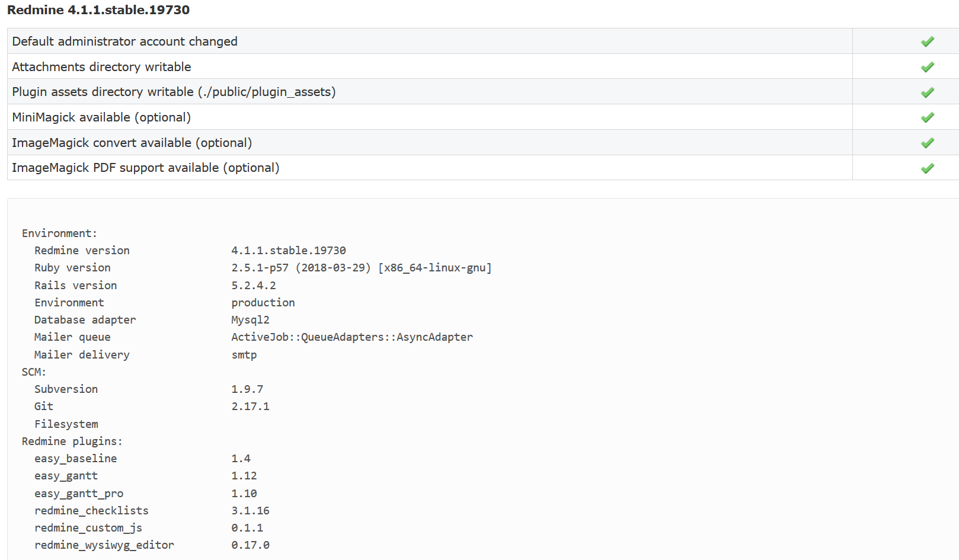The image size is (959, 560).
Task: Click the value 'production'
Action: pyautogui.click(x=263, y=303)
